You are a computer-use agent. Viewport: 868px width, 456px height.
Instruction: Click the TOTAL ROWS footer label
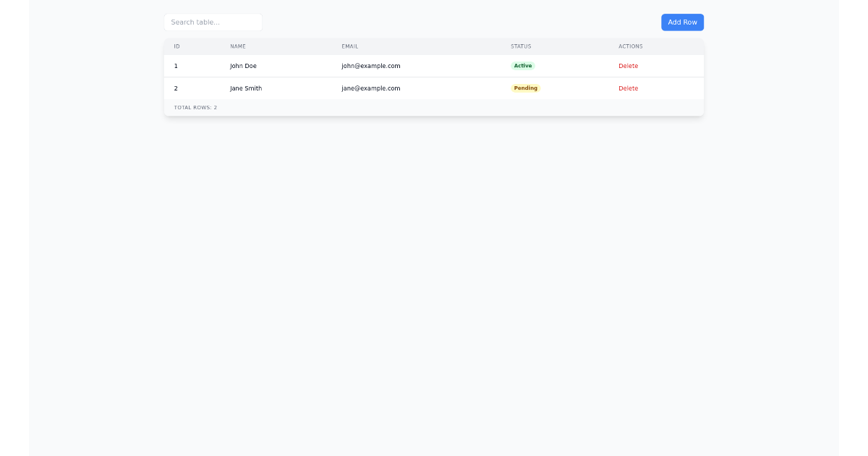194,107
